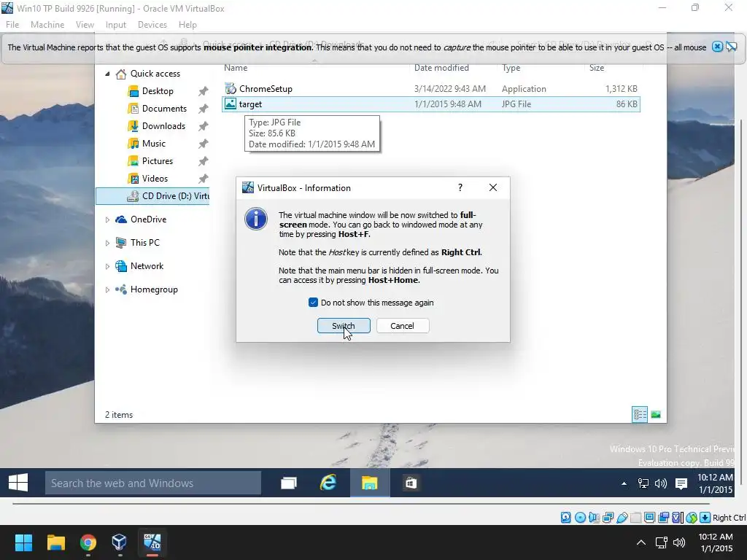Click the guest volume speaker icon
This screenshot has width=747, height=560.
point(661,484)
